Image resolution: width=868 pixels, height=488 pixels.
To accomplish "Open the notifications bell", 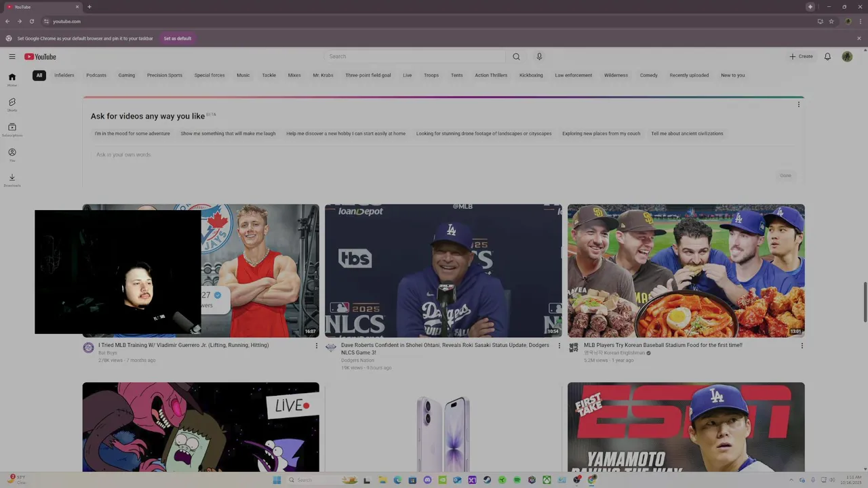I will (827, 56).
